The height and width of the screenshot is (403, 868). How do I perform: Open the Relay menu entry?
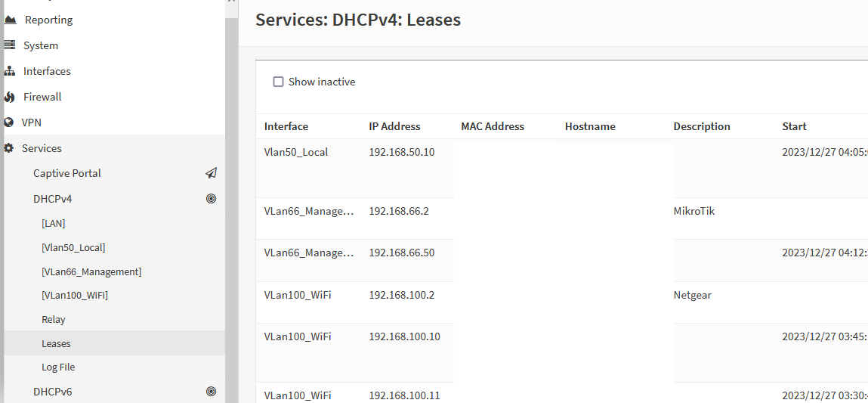54,320
